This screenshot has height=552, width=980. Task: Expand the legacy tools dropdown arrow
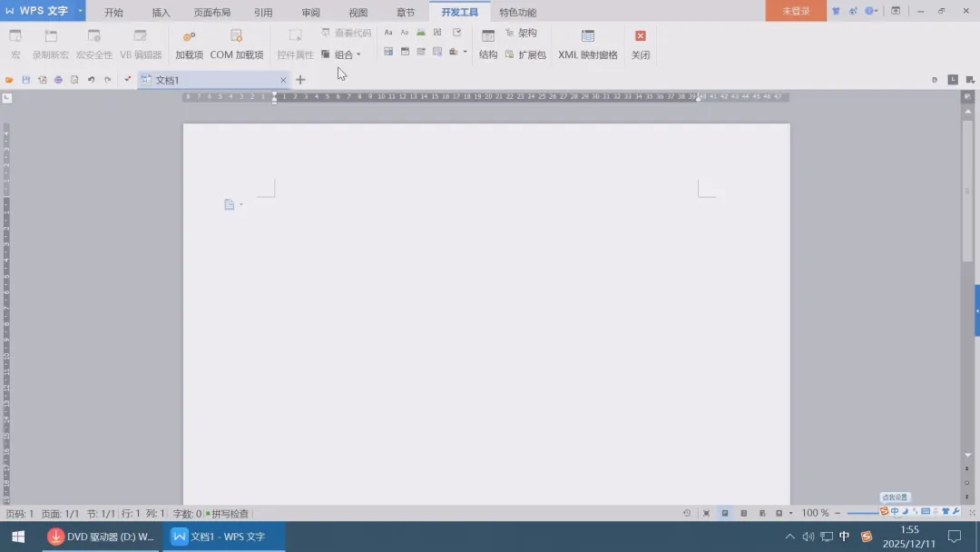[465, 52]
